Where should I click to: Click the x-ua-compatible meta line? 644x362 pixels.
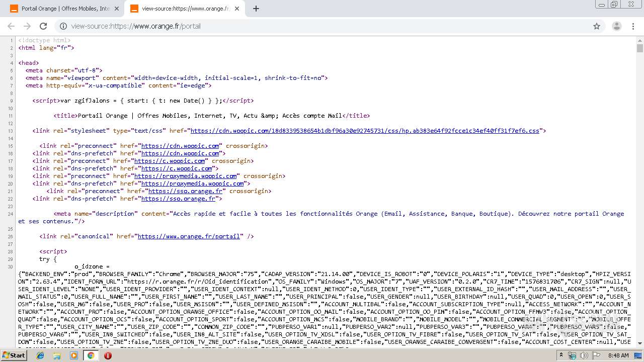coord(119,85)
